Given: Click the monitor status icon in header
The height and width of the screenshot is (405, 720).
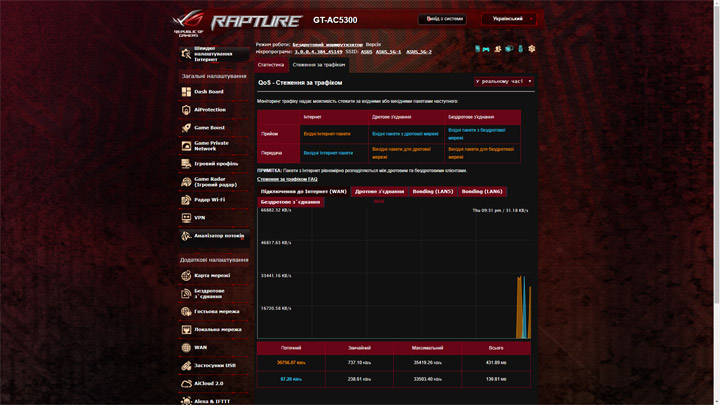Looking at the screenshot, I should (509, 49).
